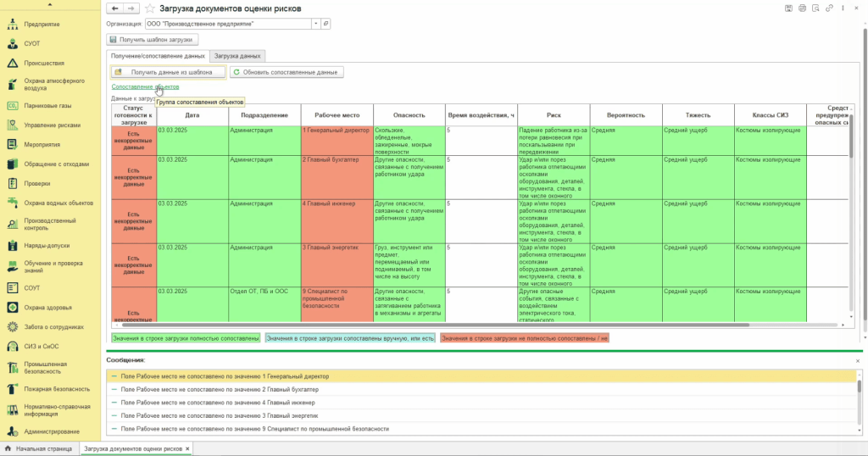The image size is (868, 456).
Task: Select the '3 Главный энергетик' cell
Action: pos(337,265)
